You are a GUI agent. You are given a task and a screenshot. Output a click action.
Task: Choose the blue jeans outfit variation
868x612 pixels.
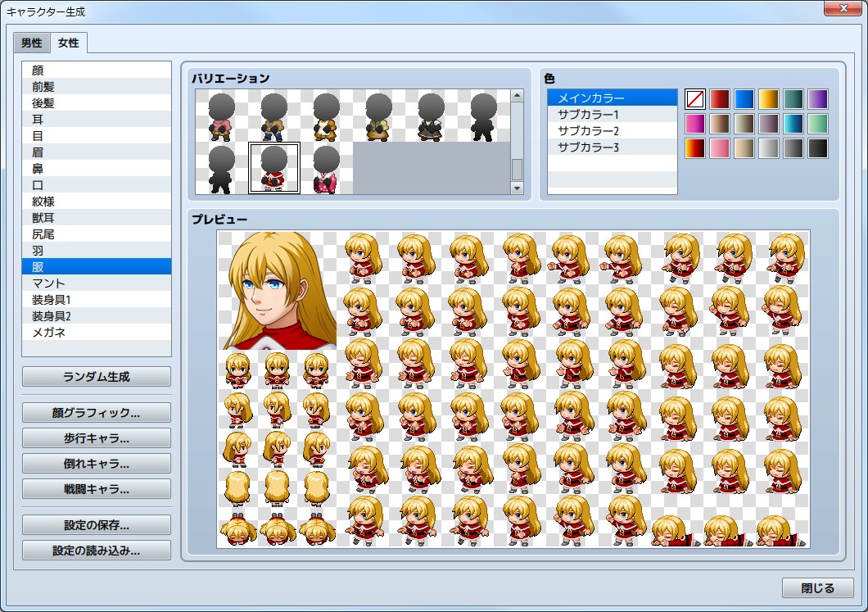click(x=274, y=116)
